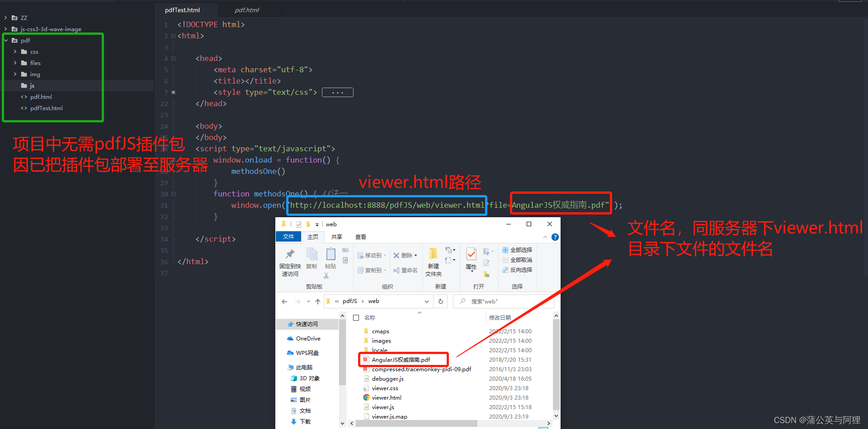Expand the ZZ project folder
This screenshot has width=868, height=429.
[6, 18]
